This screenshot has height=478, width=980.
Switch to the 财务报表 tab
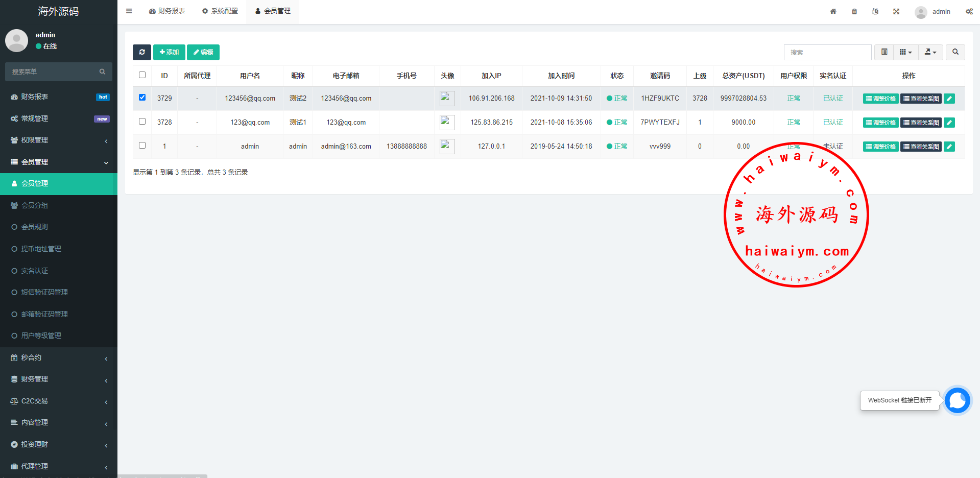point(167,11)
